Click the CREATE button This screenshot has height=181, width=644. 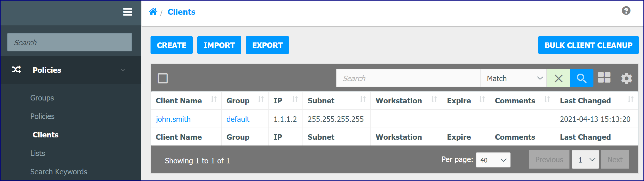tap(172, 45)
